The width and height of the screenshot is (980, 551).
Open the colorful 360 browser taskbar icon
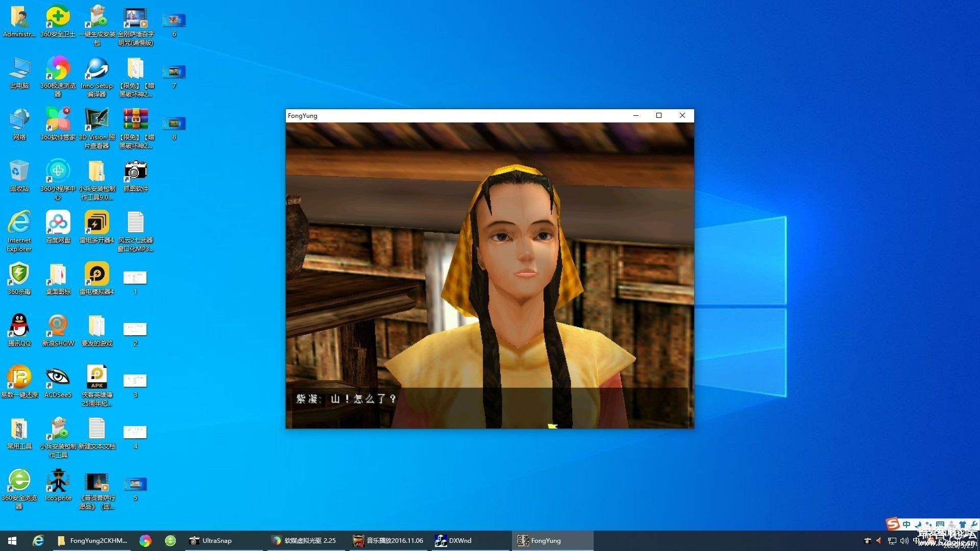tap(145, 541)
